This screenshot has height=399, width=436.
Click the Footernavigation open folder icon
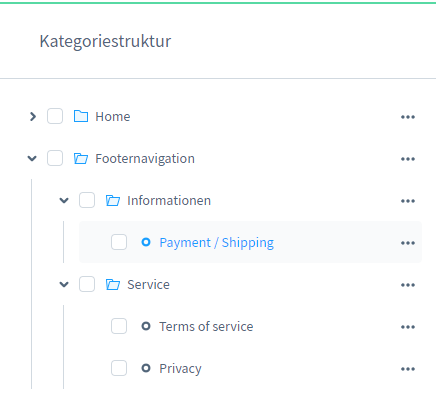[x=81, y=158]
